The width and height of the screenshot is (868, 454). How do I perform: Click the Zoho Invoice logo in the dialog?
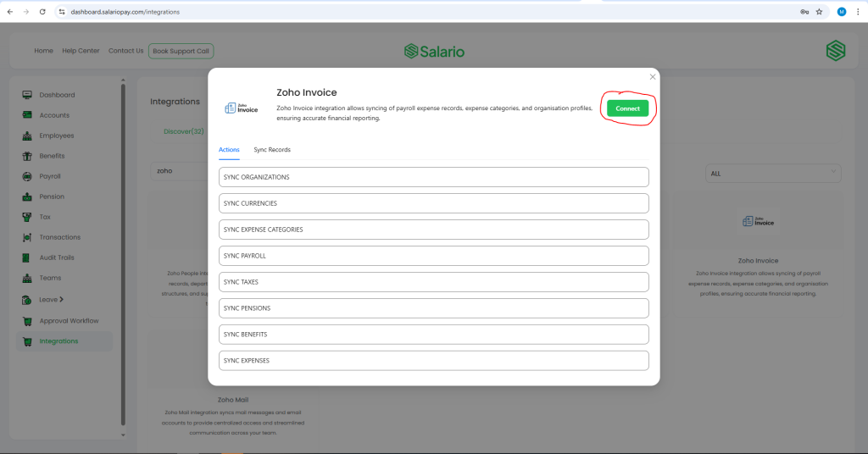(242, 108)
